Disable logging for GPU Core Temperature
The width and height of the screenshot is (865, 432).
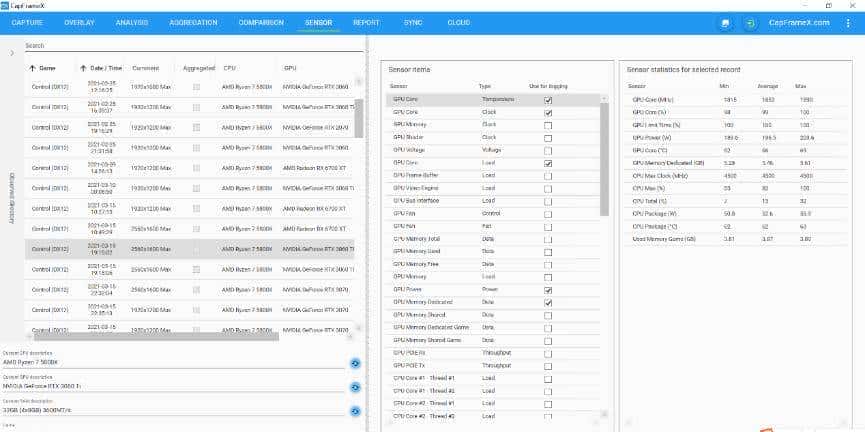click(x=548, y=100)
